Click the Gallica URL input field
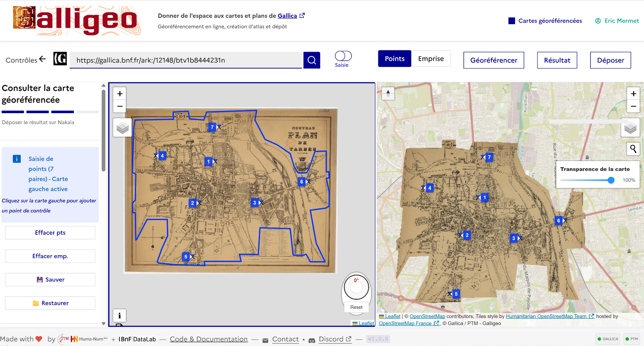 (x=186, y=60)
